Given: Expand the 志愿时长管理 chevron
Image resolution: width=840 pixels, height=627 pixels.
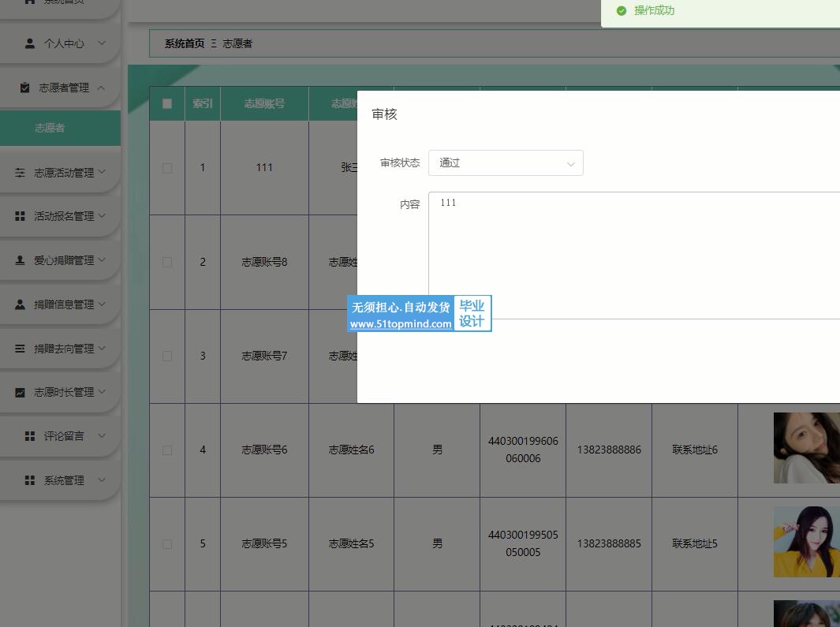Looking at the screenshot, I should (102, 392).
